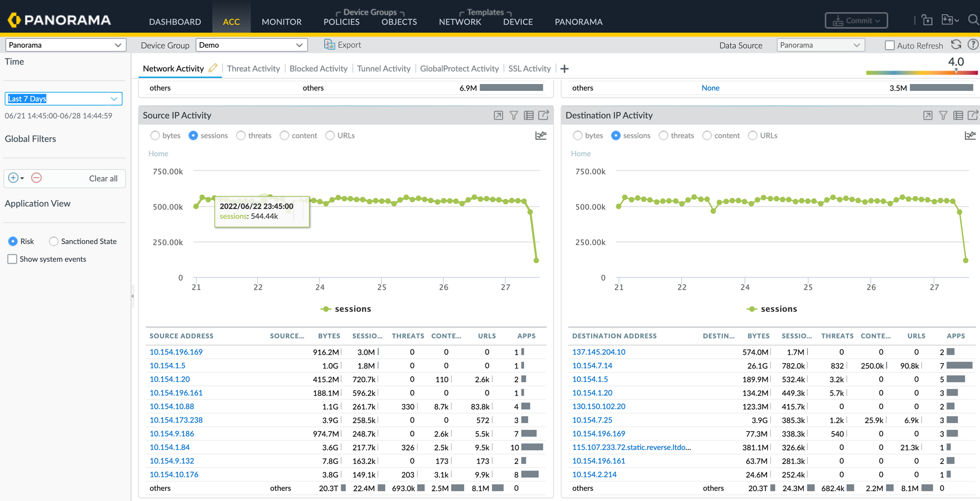
Task: Select threats radio in Source IP Activity
Action: pos(241,135)
